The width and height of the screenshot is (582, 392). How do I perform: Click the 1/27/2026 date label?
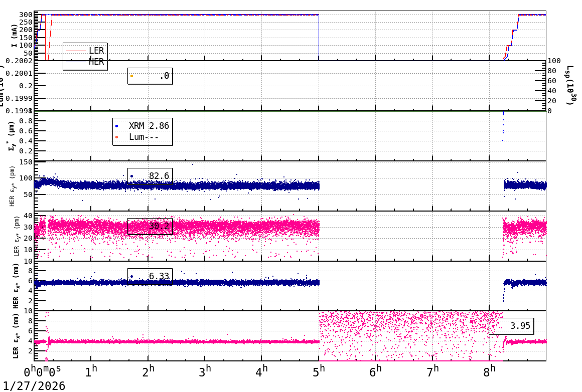[x=33, y=385]
